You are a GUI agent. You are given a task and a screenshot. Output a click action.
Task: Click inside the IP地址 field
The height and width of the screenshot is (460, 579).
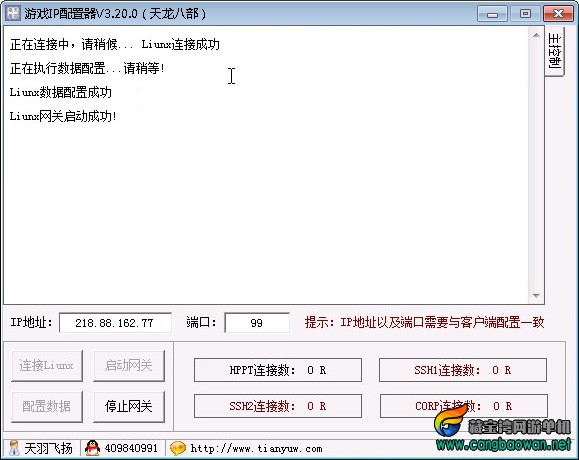point(115,323)
